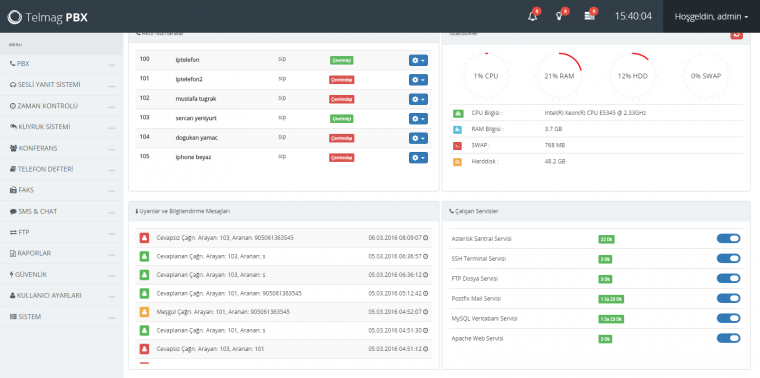Click uptime badge for Apache Web Servisi
The image size is (760, 378).
[x=605, y=339]
